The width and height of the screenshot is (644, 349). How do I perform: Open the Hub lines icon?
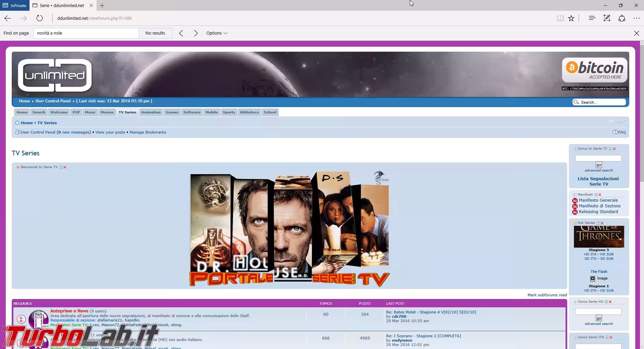pyautogui.click(x=592, y=18)
